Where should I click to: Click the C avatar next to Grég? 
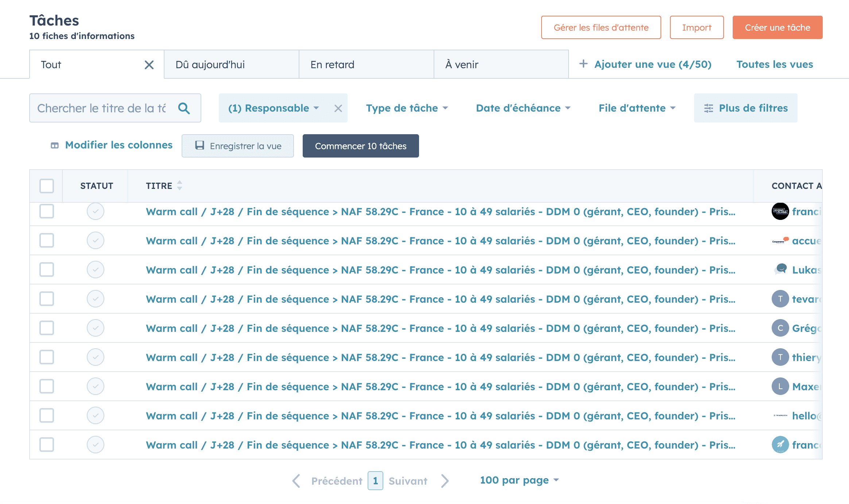(780, 328)
